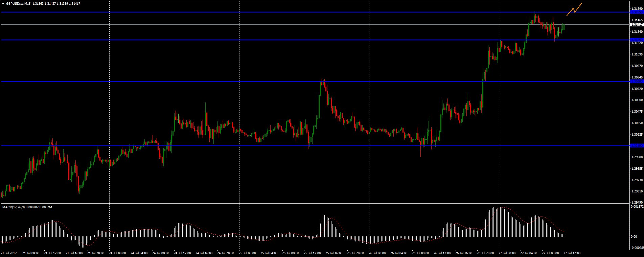
Task: Click the 26 Jul 20:00 time label
Action: coord(485,253)
